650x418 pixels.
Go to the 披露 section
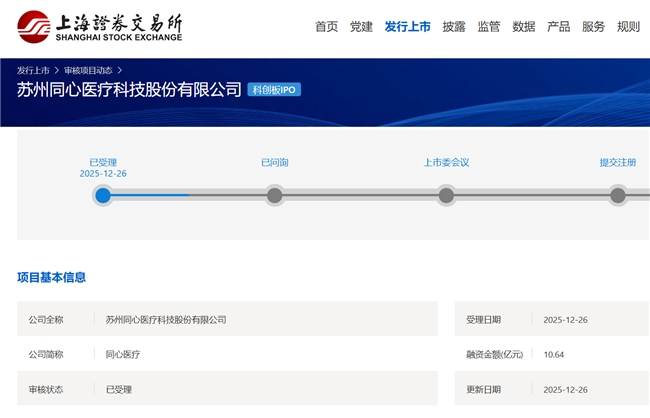454,27
